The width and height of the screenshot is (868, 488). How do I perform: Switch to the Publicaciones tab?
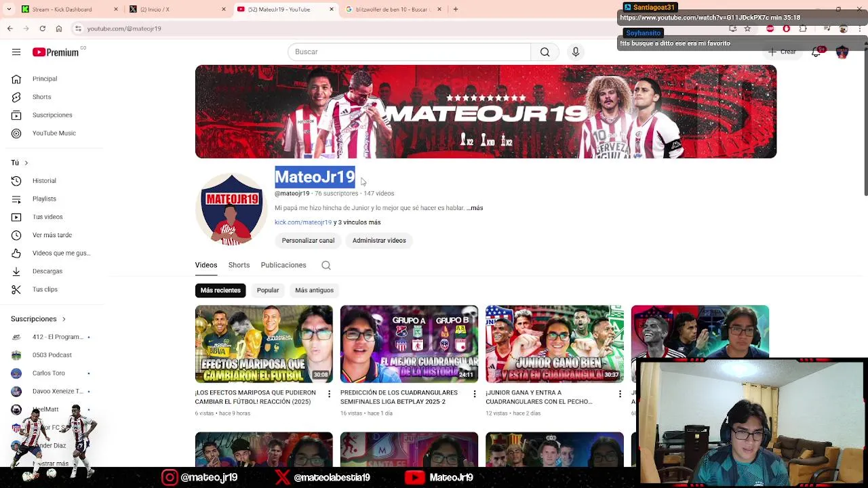tap(283, 265)
